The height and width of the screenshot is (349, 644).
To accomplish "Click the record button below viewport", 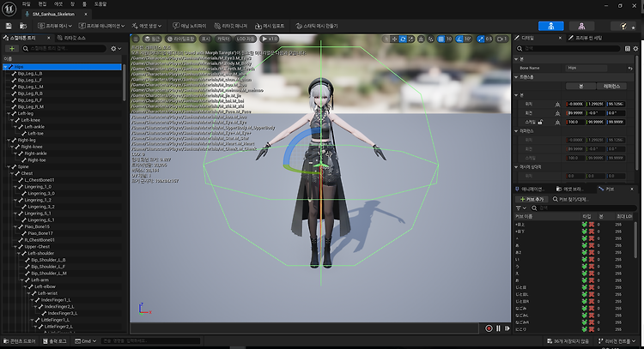I will click(x=489, y=328).
